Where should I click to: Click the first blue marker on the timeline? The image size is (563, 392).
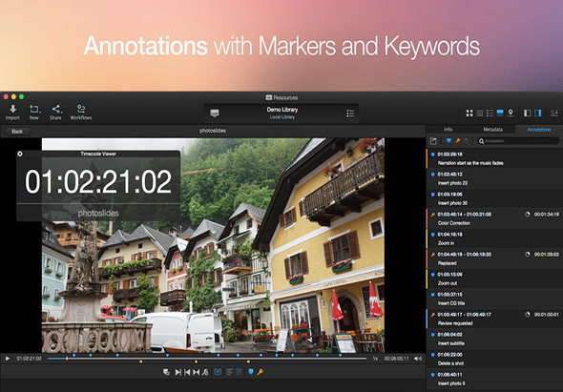(x=74, y=356)
